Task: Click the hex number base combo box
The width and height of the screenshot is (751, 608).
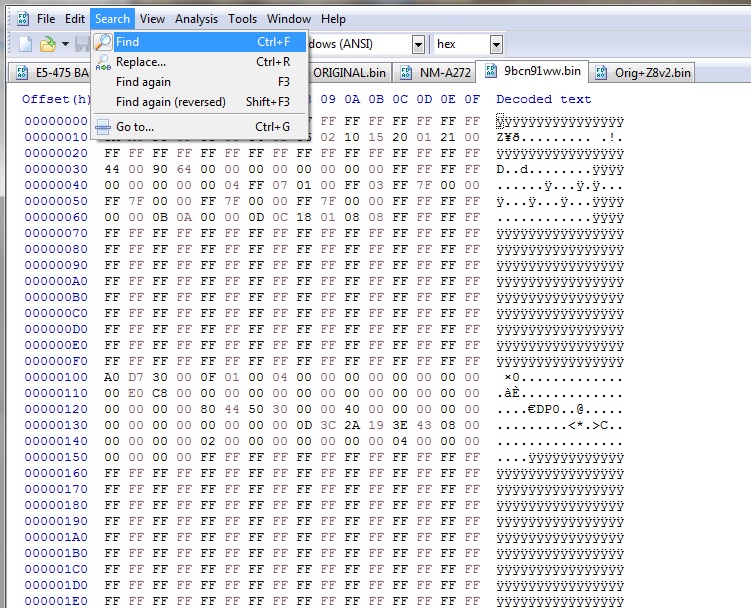Action: pos(467,44)
